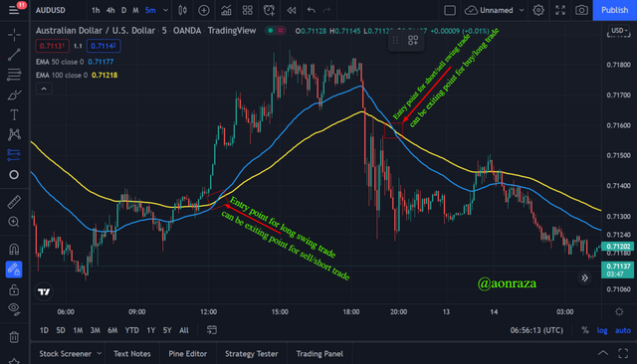
Task: Set date range to 3M
Action: [x=96, y=330]
